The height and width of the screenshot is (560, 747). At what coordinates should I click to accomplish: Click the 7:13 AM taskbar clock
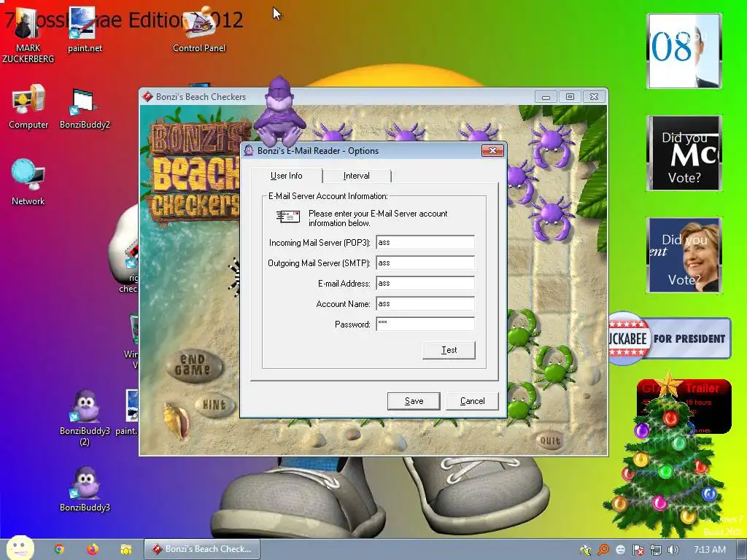pos(710,550)
